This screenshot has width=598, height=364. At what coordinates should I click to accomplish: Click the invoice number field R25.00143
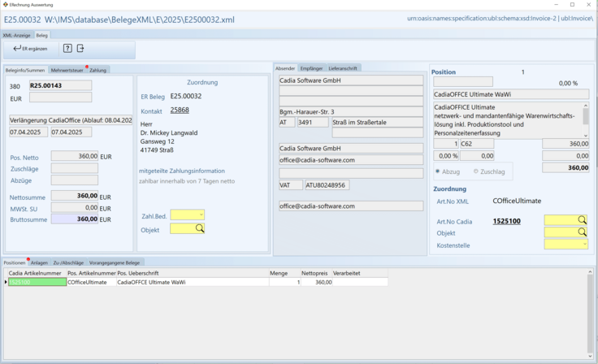click(60, 85)
